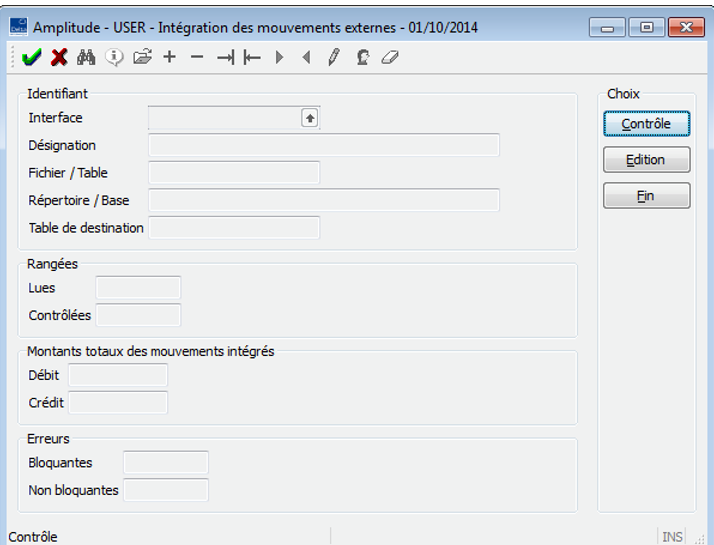714x545 pixels.
Task: Open the Interface field lookup arrow
Action: coord(310,118)
